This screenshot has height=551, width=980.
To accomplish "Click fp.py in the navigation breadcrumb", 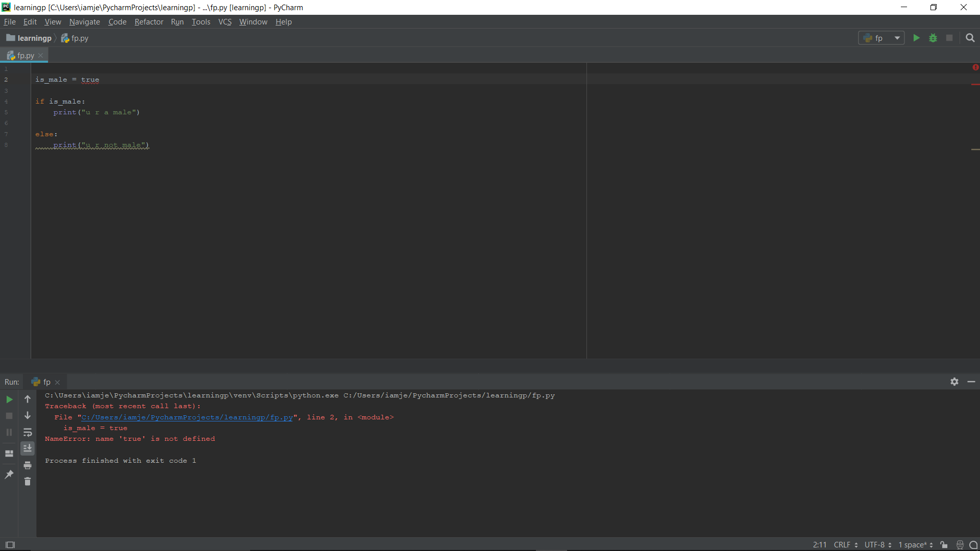I will [x=75, y=38].
